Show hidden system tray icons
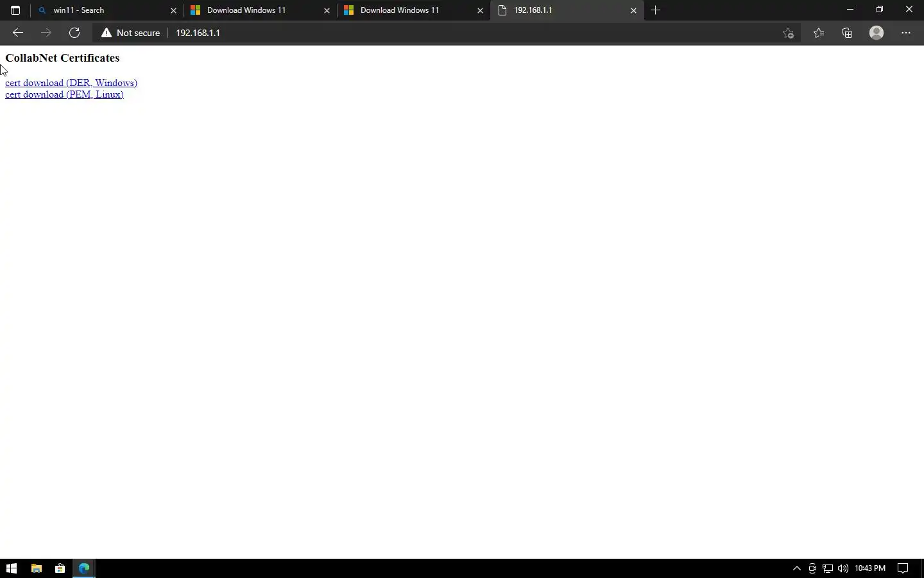 (x=797, y=568)
